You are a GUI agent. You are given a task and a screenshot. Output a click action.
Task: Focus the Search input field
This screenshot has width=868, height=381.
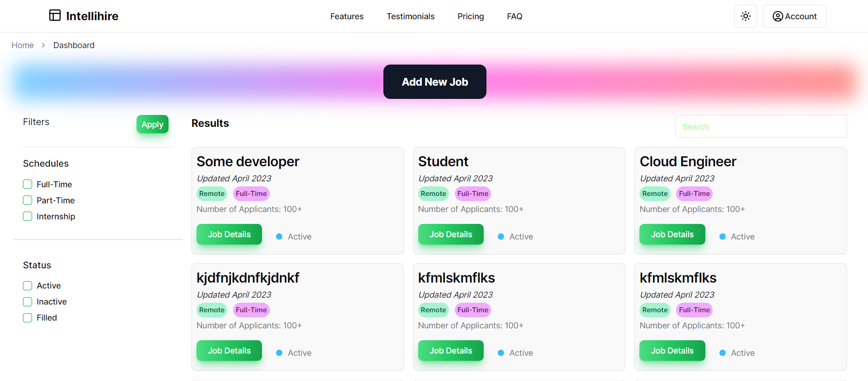click(760, 127)
